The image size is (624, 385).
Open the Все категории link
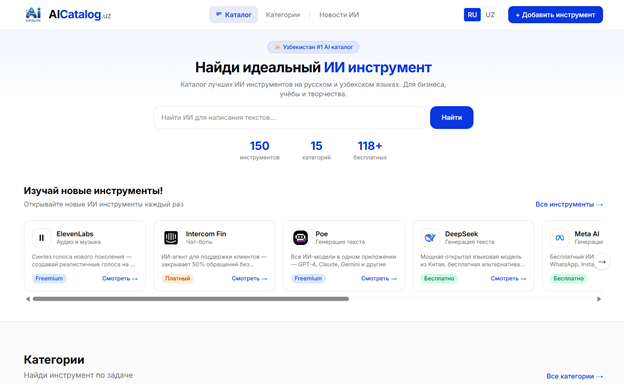[x=575, y=376]
